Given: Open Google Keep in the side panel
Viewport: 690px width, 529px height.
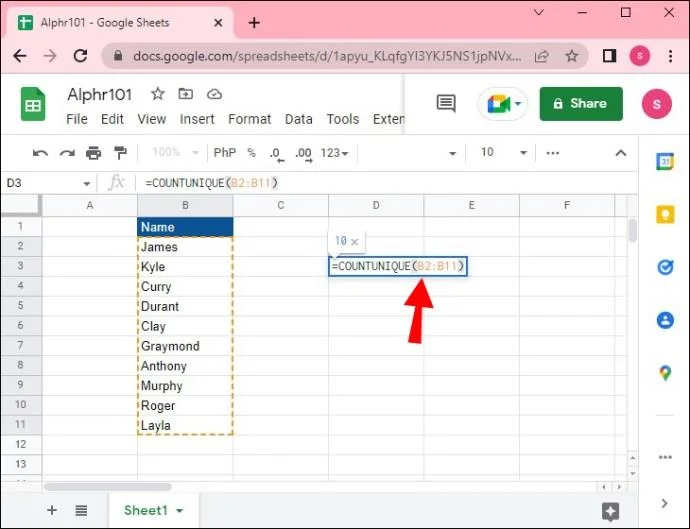Looking at the screenshot, I should point(665,215).
